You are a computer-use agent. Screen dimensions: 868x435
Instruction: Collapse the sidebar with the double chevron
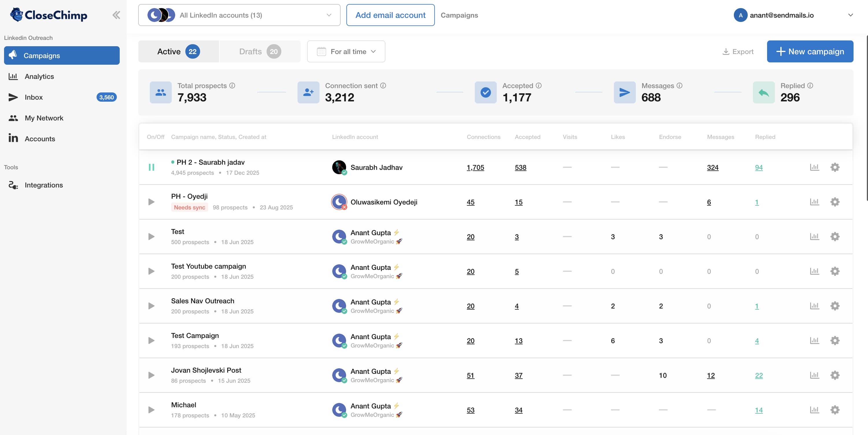click(x=116, y=14)
